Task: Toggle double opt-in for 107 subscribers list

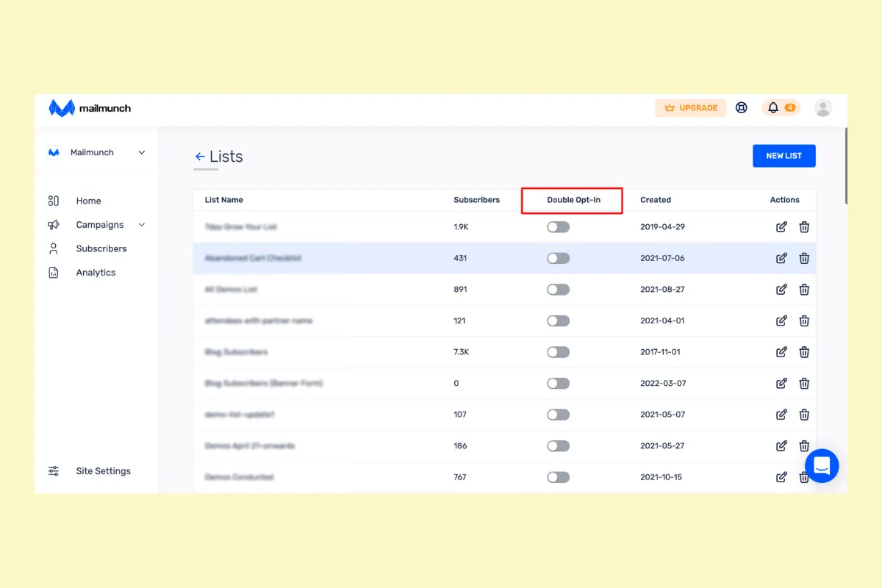Action: pos(558,415)
